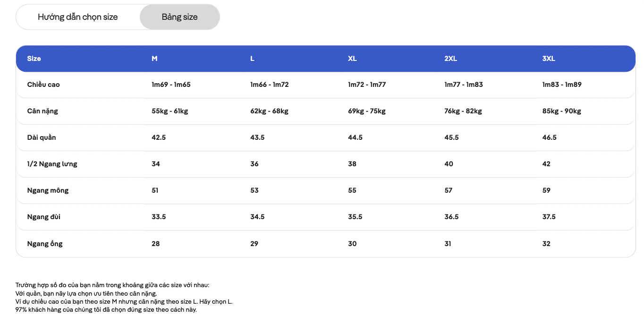The image size is (644, 324).
Task: Click the XL size column header
Action: coord(352,59)
